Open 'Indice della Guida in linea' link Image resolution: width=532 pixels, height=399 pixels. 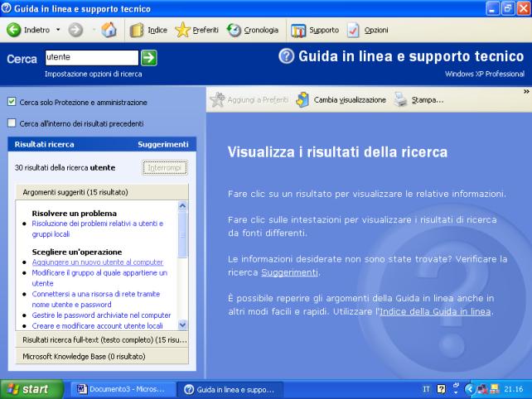[435, 311]
